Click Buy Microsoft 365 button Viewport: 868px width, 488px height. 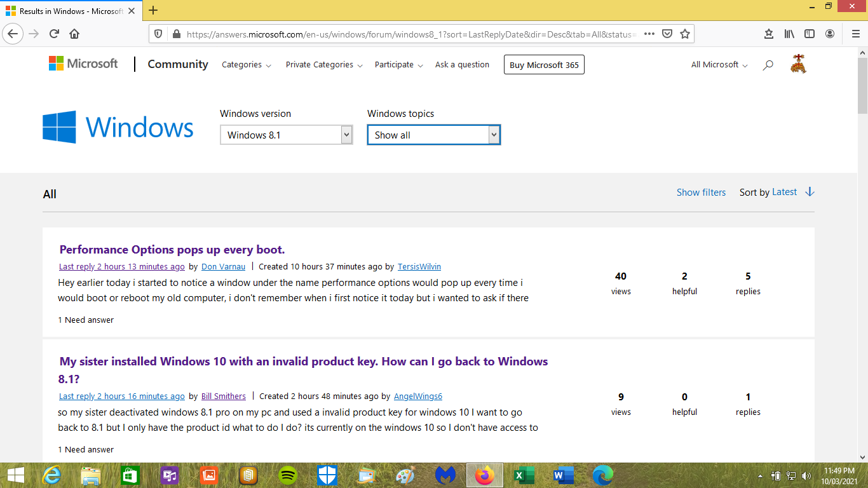click(544, 65)
